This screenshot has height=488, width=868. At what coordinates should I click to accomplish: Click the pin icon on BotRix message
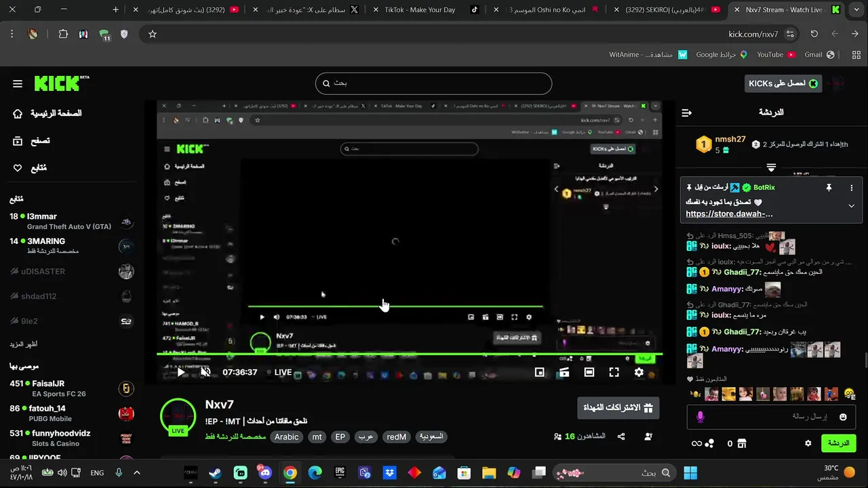pyautogui.click(x=829, y=188)
